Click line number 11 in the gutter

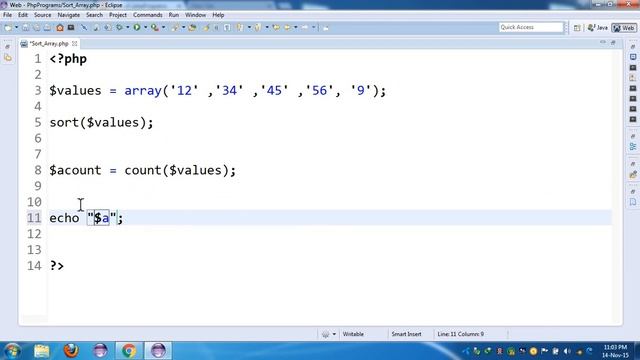[x=34, y=218]
